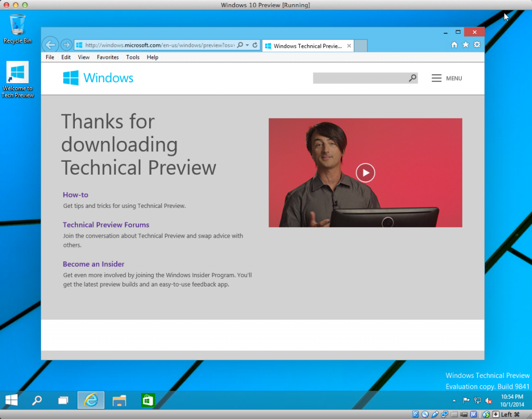Image resolution: width=532 pixels, height=419 pixels.
Task: Open a new tab in IE
Action: 361,46
